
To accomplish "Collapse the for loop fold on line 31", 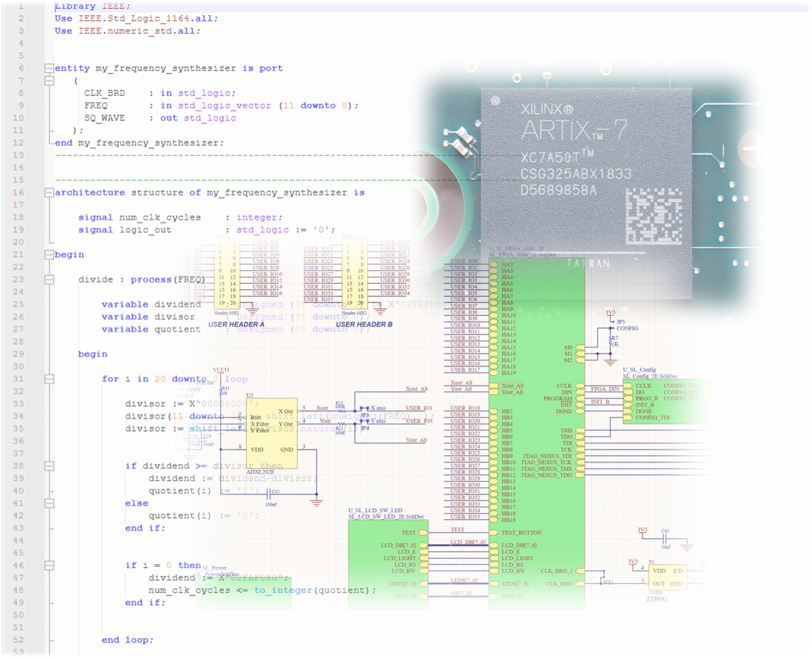I will coord(49,379).
